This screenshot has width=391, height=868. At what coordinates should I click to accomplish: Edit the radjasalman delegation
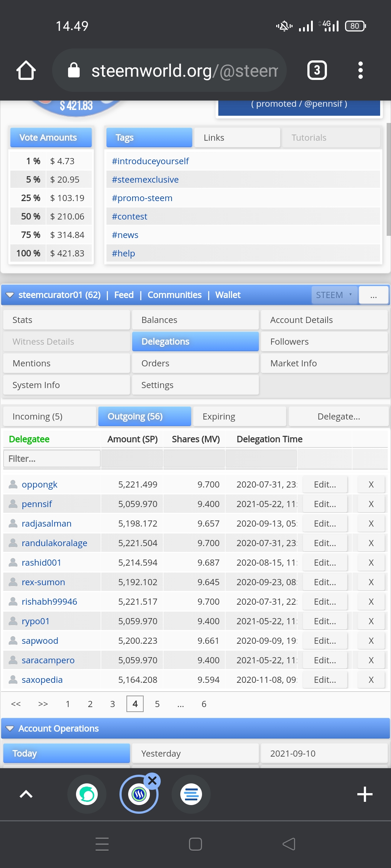(325, 523)
